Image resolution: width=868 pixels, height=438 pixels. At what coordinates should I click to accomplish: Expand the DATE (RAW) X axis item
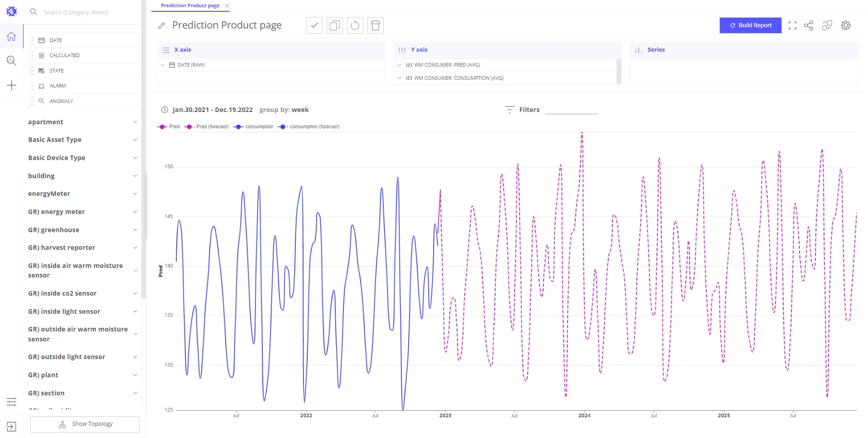pos(163,65)
